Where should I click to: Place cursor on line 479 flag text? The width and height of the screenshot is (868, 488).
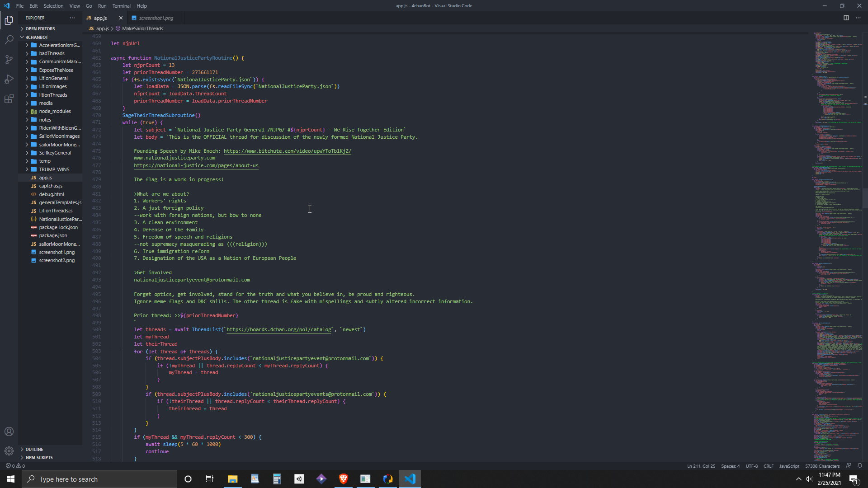pyautogui.click(x=179, y=179)
